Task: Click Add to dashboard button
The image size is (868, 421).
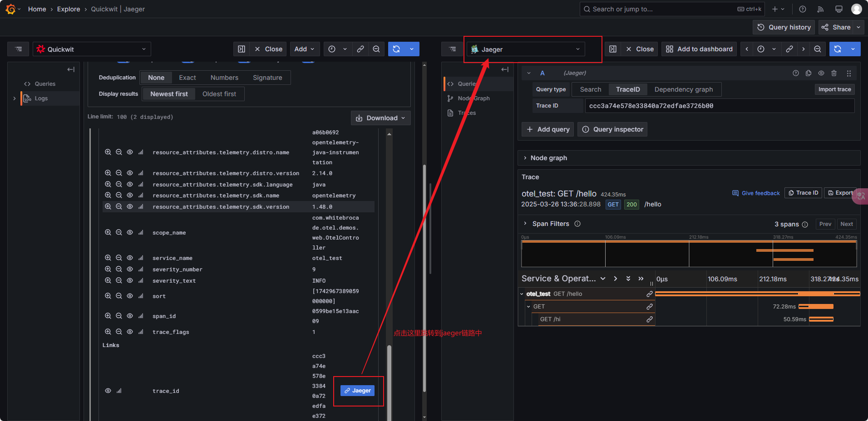Action: [x=699, y=49]
